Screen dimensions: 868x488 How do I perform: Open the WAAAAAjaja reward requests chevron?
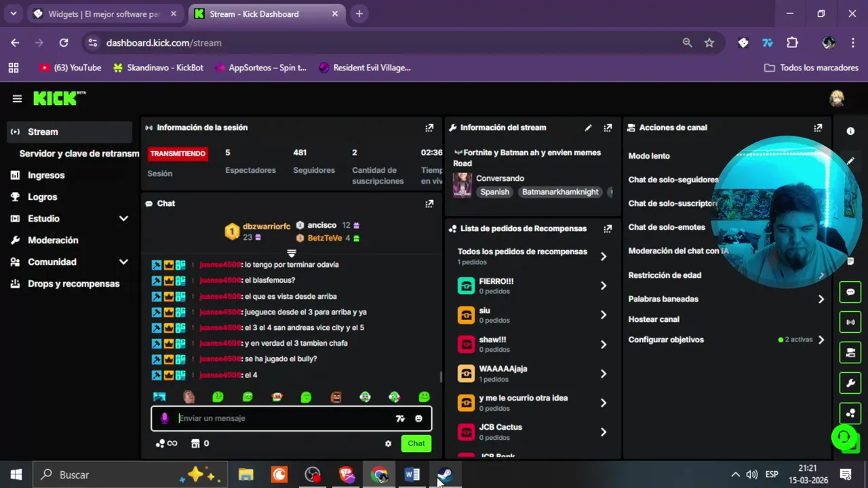pos(604,373)
